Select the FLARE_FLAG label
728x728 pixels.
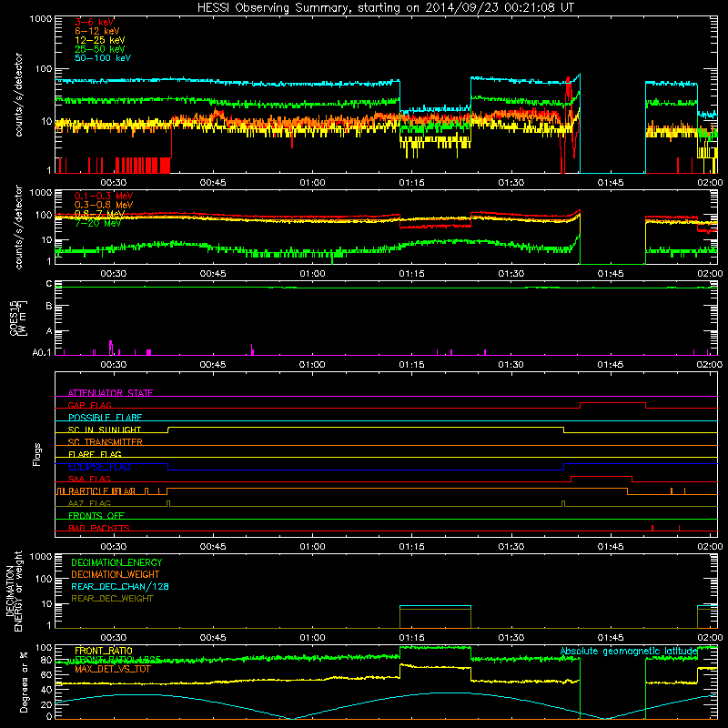pyautogui.click(x=95, y=454)
